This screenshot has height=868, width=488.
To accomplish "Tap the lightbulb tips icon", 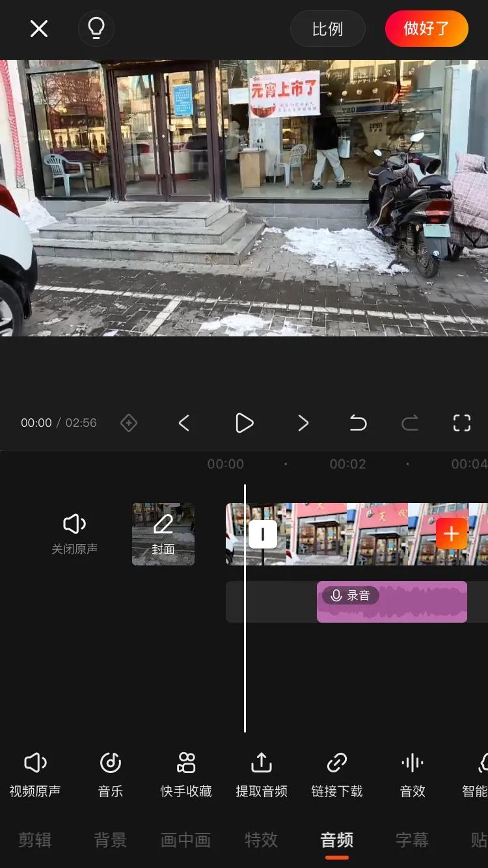I will (96, 29).
